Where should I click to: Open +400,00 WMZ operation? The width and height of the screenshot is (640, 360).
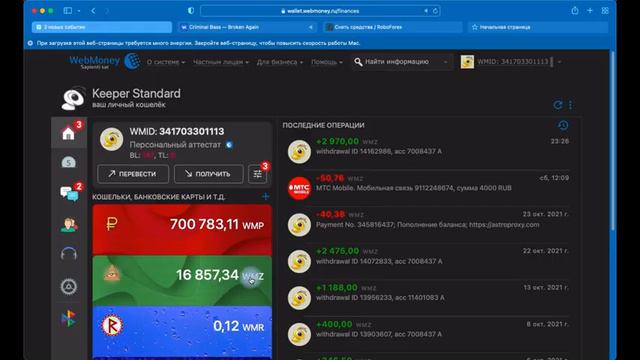428,334
